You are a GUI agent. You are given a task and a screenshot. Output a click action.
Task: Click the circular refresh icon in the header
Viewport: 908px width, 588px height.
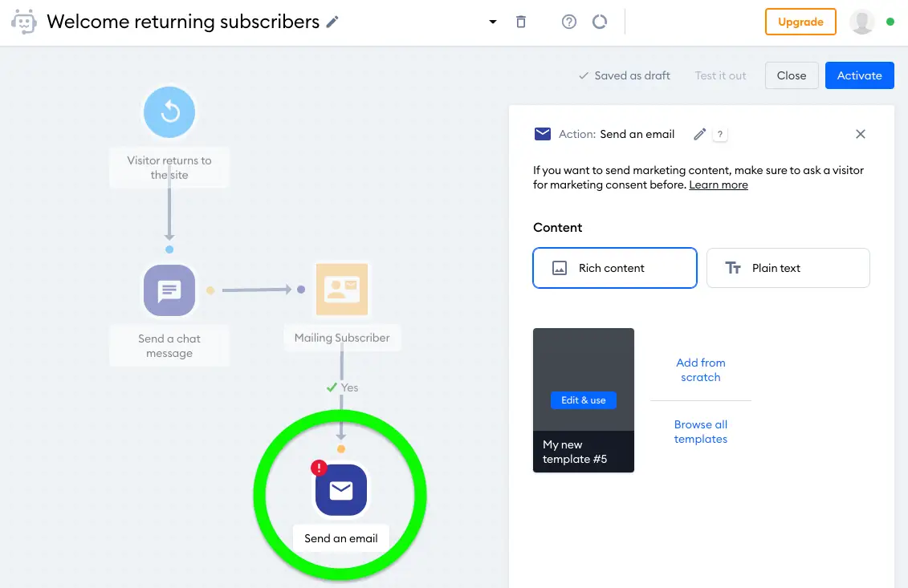(600, 22)
